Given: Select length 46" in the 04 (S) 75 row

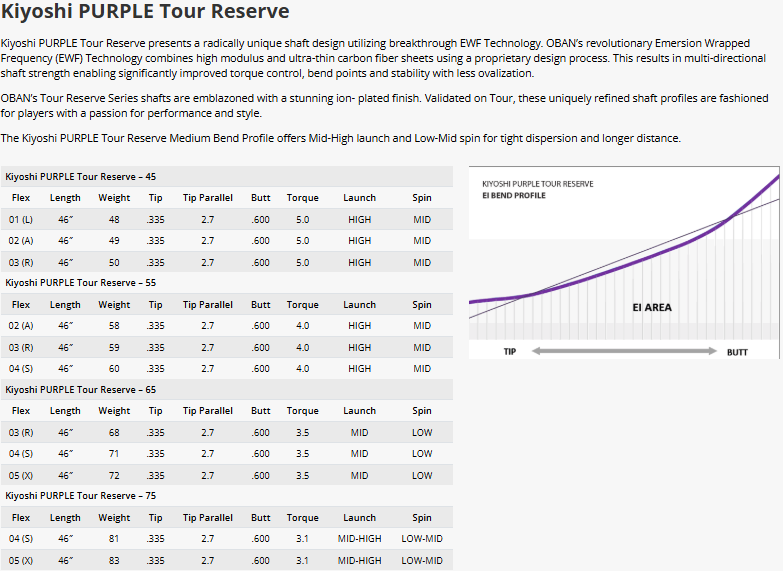Looking at the screenshot, I should point(65,539).
